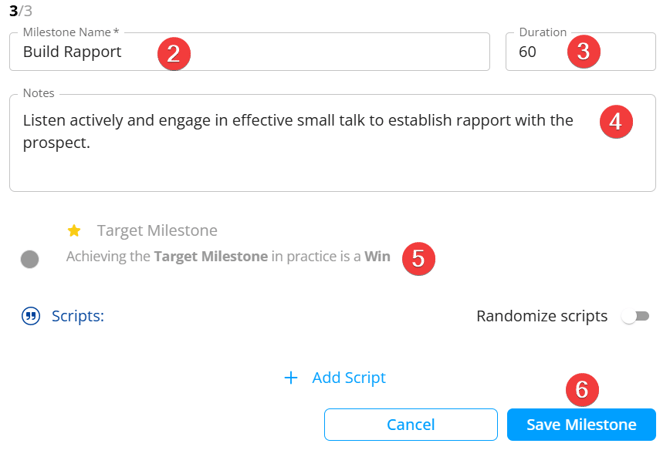Click the red number 6 badge
Viewport: 670px width, 467px height.
583,389
